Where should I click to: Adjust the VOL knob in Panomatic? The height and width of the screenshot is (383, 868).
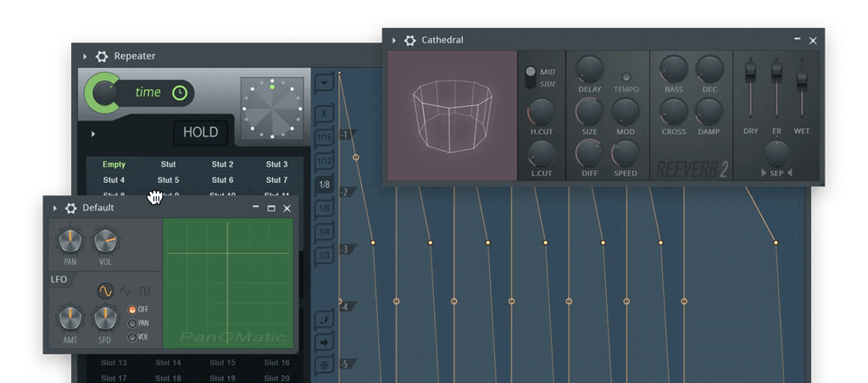click(x=105, y=241)
